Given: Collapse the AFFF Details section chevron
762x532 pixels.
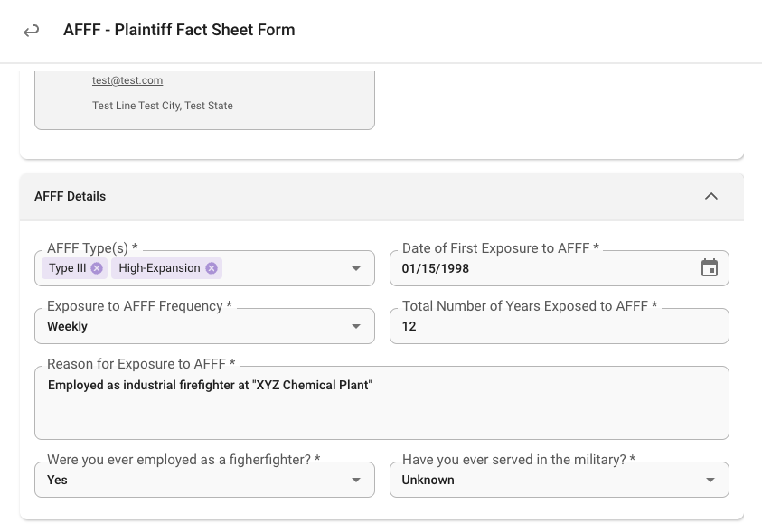Looking at the screenshot, I should click(711, 196).
